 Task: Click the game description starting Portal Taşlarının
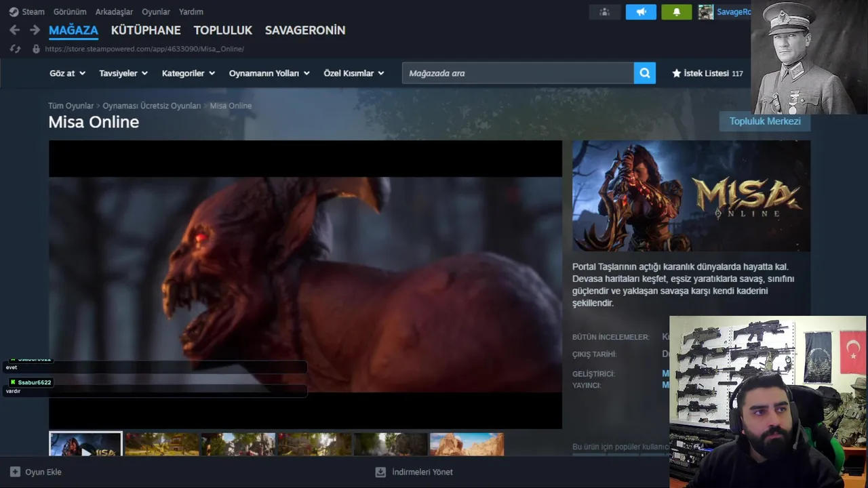tap(684, 285)
